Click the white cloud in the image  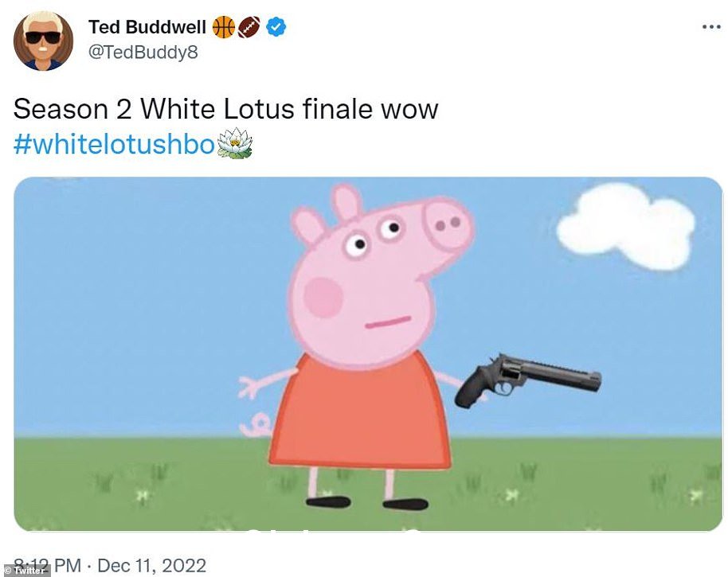(626, 226)
